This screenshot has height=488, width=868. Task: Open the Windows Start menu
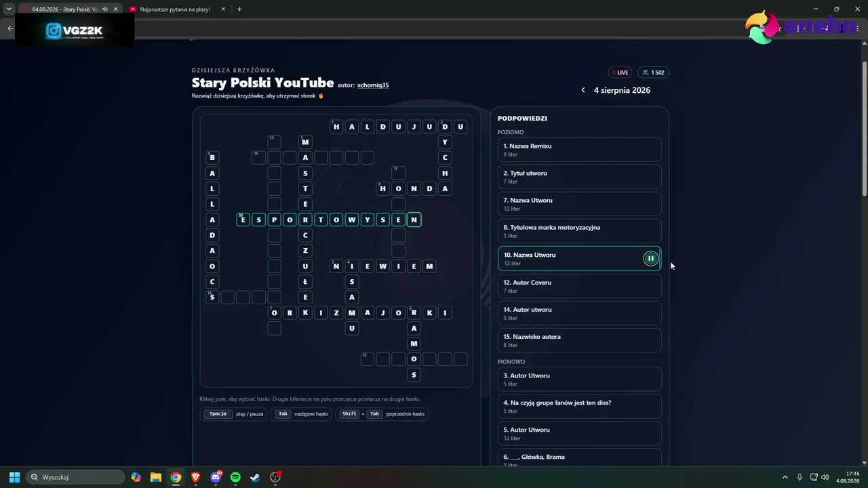pyautogui.click(x=14, y=477)
